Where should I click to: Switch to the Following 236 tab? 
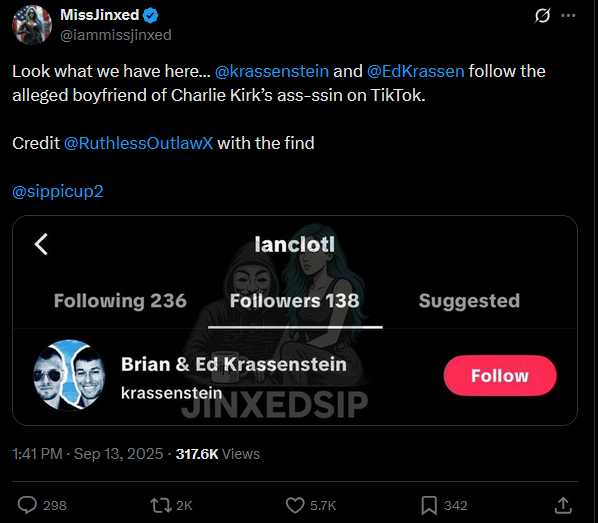click(120, 301)
